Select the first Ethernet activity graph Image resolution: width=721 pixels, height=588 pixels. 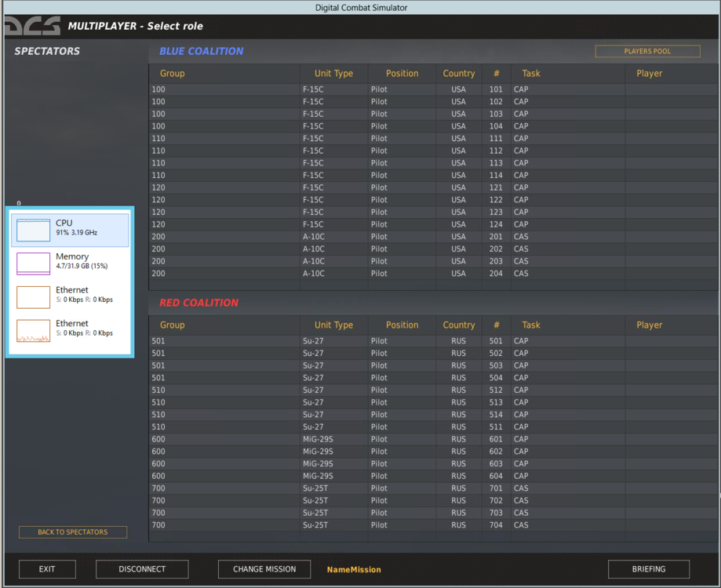(71, 294)
